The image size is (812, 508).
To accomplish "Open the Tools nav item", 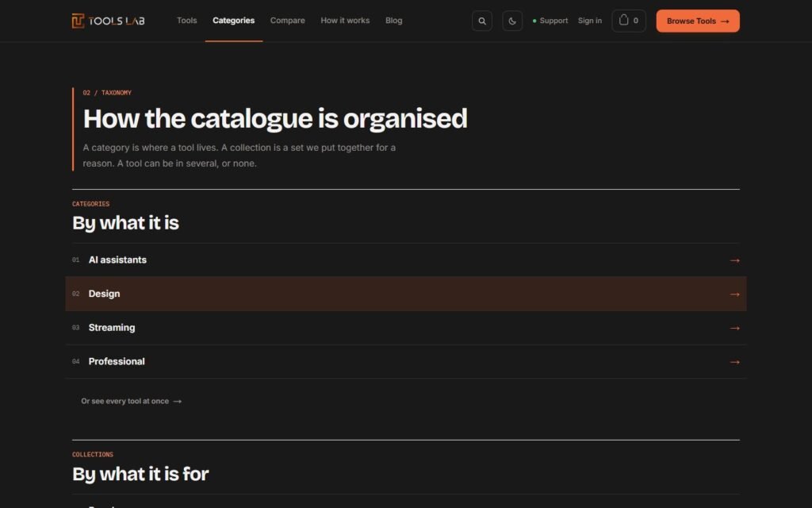I will pos(186,21).
